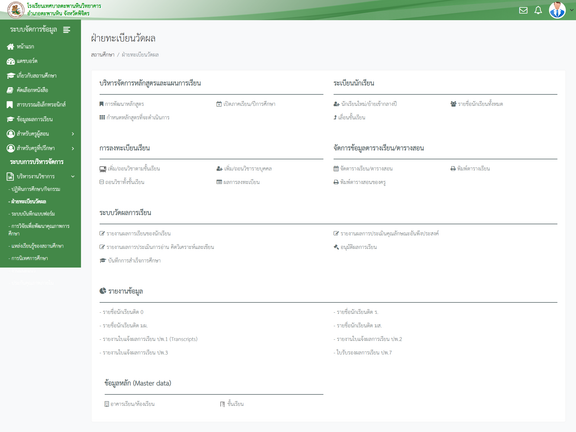Expand the สำหรับครูผู้สอน sidebar submenu chevron
The width and height of the screenshot is (576, 432).
(73, 134)
